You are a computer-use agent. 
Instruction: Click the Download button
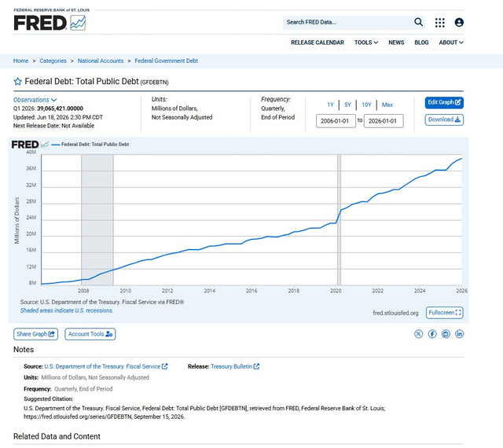click(444, 119)
